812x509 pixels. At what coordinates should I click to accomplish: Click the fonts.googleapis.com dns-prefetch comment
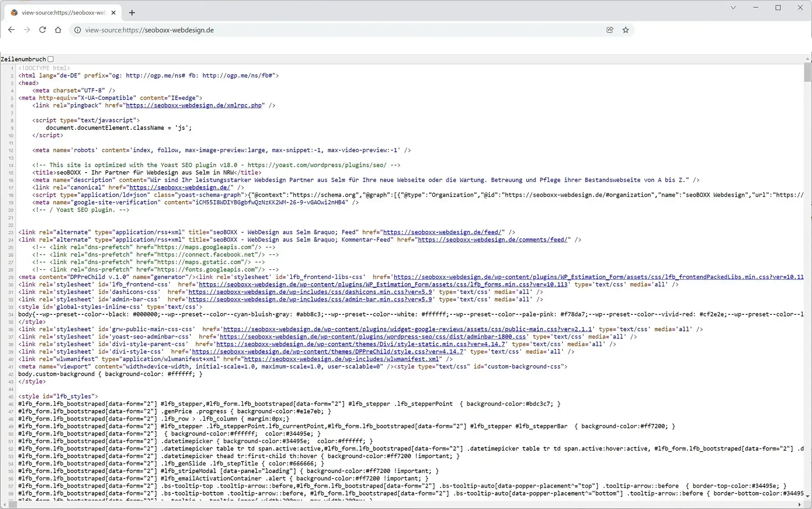pos(156,270)
